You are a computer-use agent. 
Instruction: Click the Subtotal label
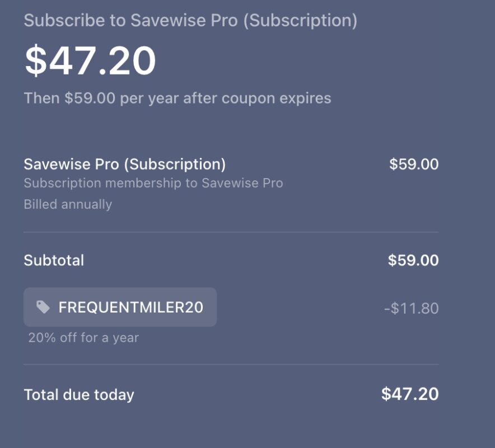[x=54, y=260]
